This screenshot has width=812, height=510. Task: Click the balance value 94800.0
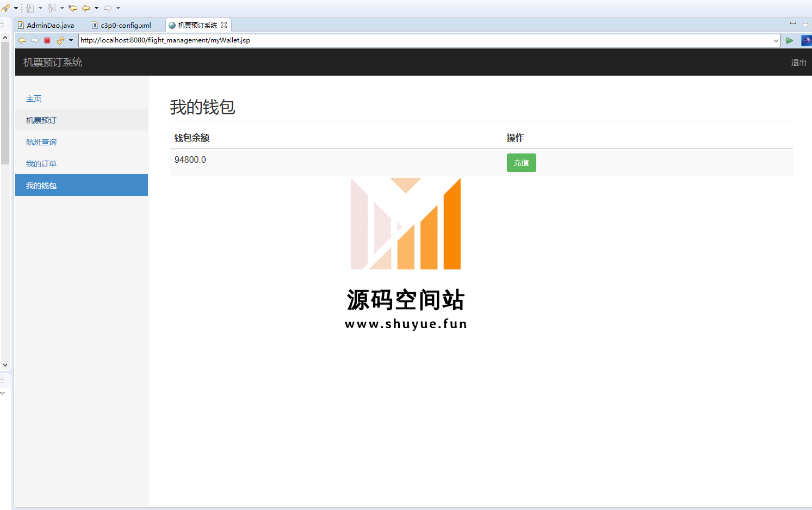190,159
